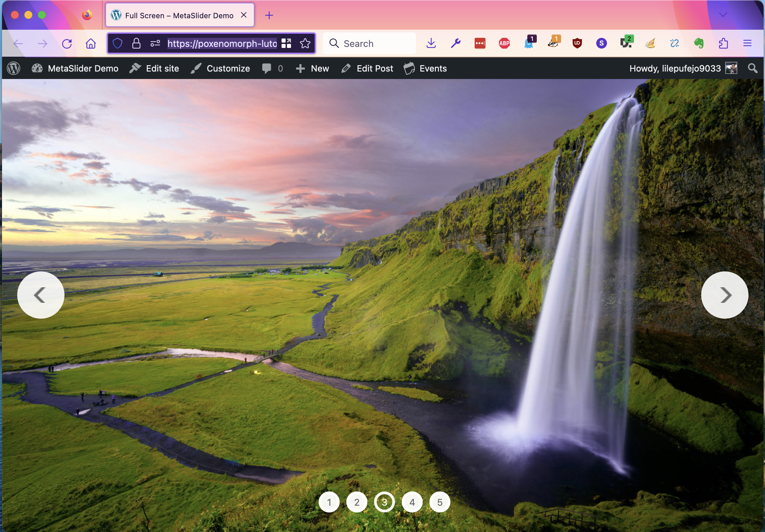Reload the current page
The width and height of the screenshot is (765, 532).
coord(67,44)
